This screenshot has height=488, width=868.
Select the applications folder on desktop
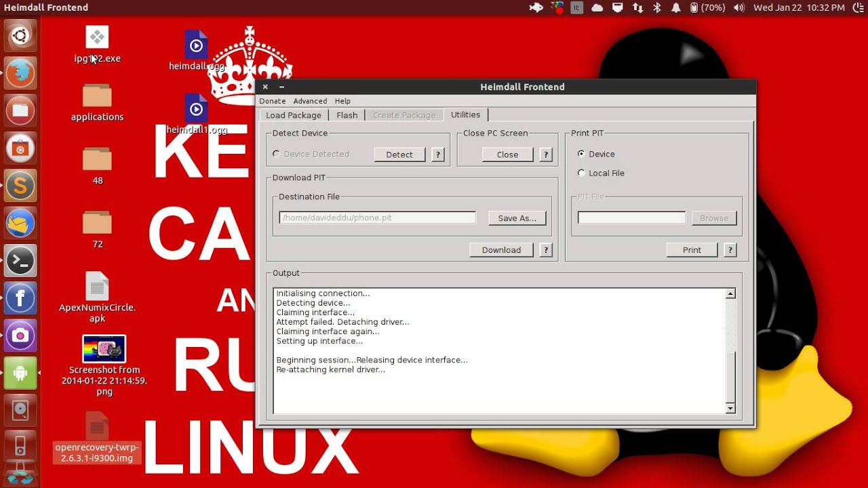[x=97, y=103]
